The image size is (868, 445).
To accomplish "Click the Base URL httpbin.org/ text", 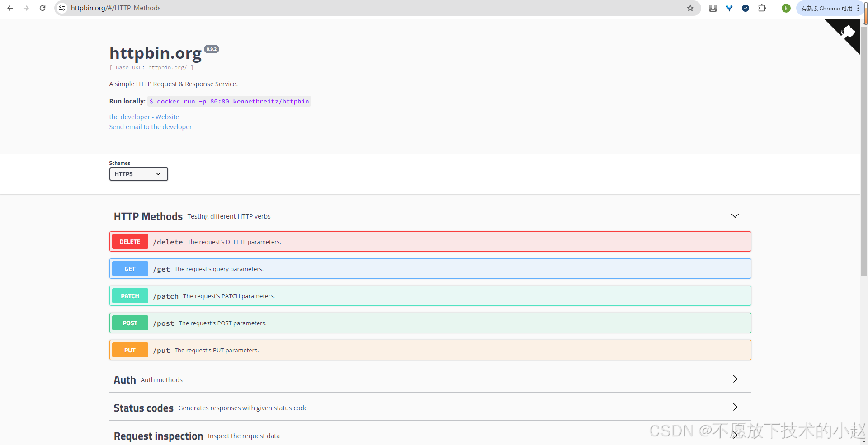I will pyautogui.click(x=151, y=67).
